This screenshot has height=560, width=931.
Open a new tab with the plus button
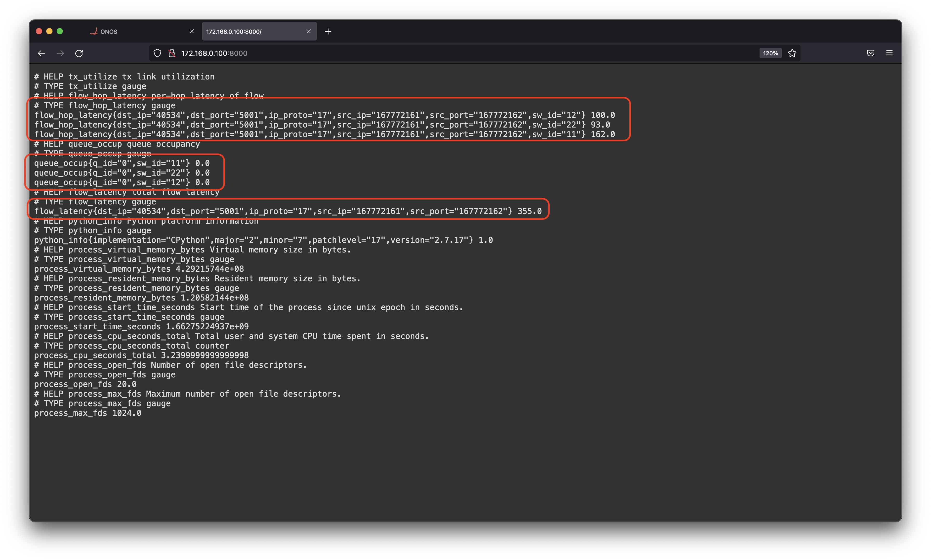coord(328,31)
